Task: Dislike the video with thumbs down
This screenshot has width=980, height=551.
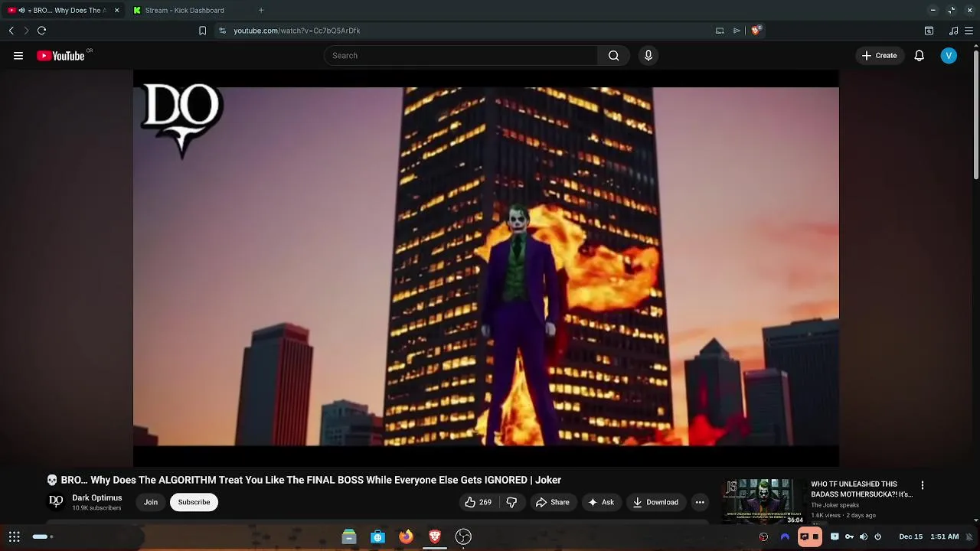Action: click(511, 502)
